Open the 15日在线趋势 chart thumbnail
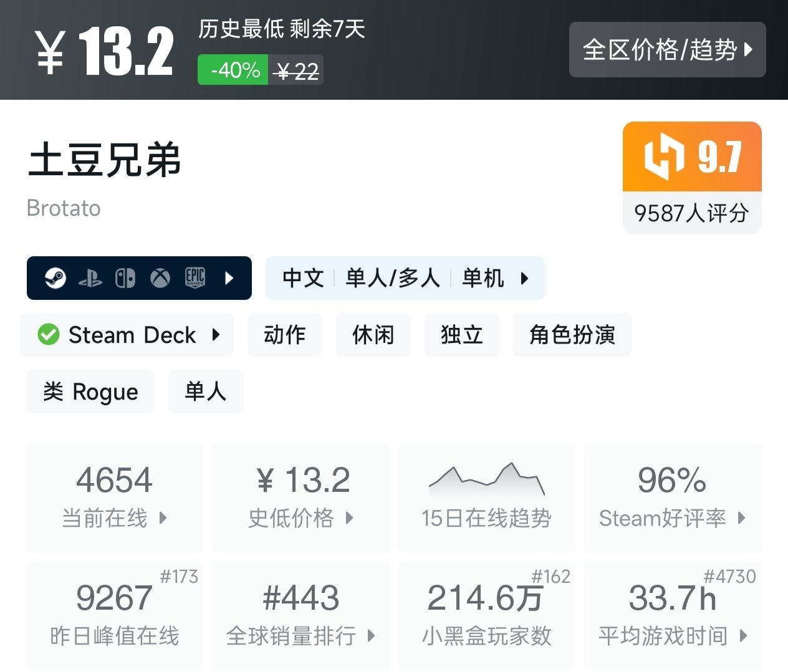Image resolution: width=788 pixels, height=672 pixels. (486, 481)
